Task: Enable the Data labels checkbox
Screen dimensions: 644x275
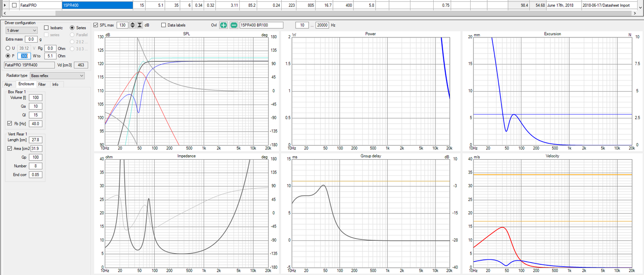Action: (x=164, y=25)
